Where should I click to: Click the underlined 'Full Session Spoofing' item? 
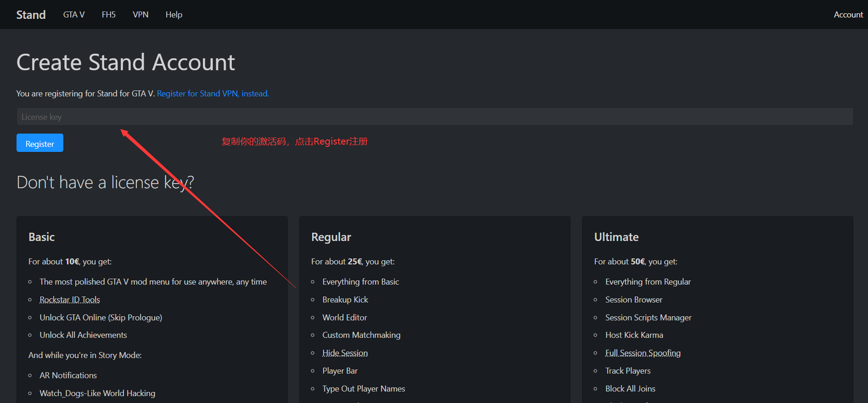click(643, 353)
